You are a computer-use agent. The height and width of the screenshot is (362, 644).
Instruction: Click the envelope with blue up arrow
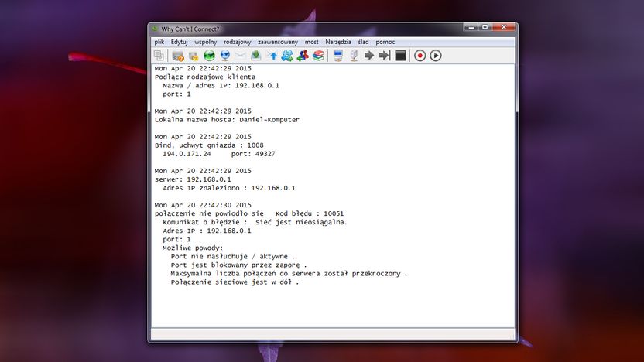(x=272, y=56)
